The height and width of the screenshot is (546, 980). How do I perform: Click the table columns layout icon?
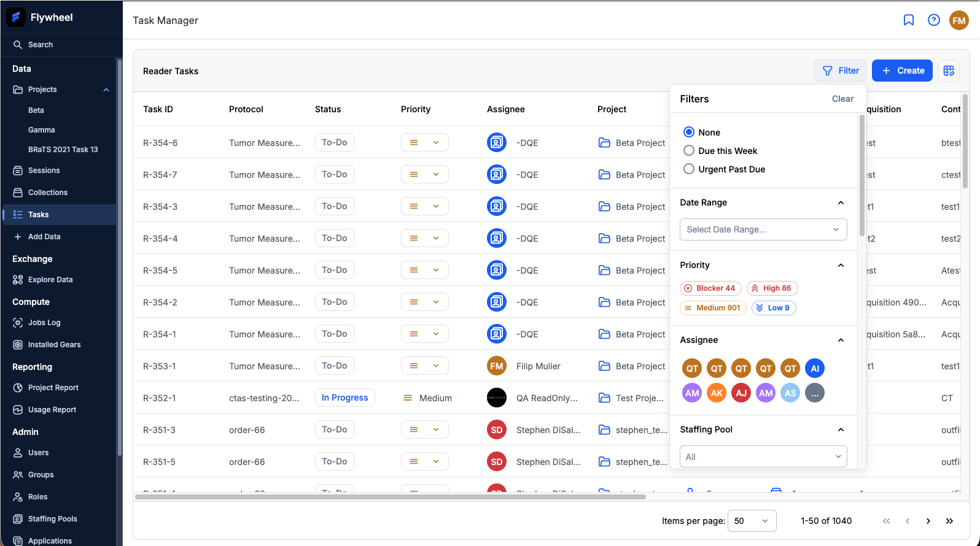click(x=949, y=71)
